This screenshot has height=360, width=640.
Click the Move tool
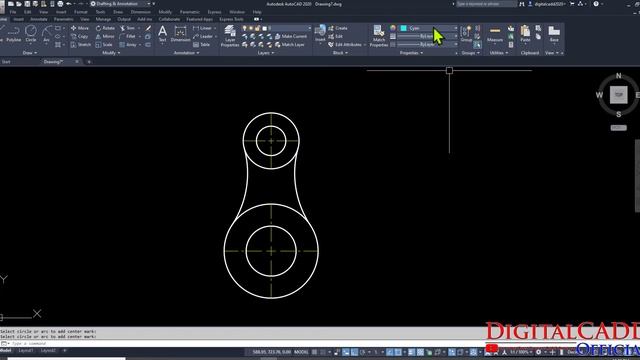80,28
